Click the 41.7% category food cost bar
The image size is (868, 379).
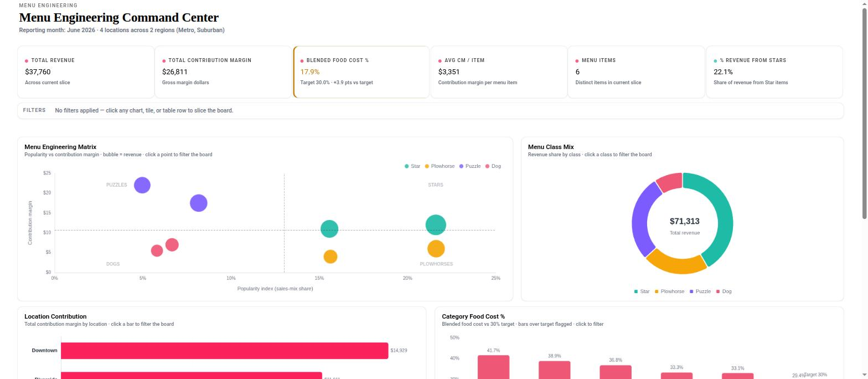click(x=494, y=367)
